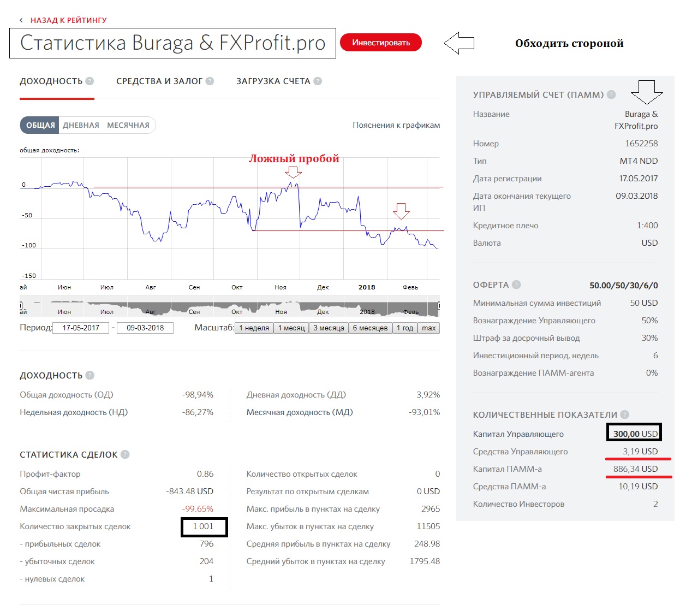Set chart scale to 1 неделя
The width and height of the screenshot is (680, 616).
click(x=254, y=328)
